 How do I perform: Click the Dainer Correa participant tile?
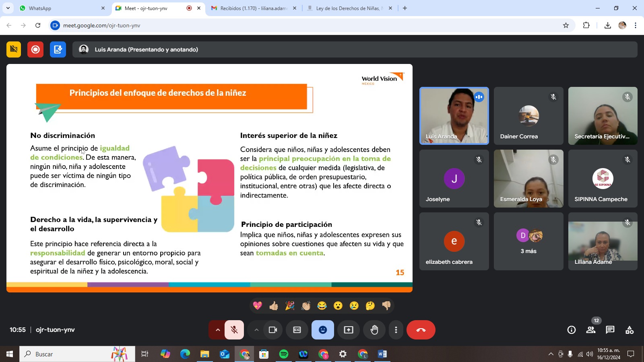coord(528,116)
